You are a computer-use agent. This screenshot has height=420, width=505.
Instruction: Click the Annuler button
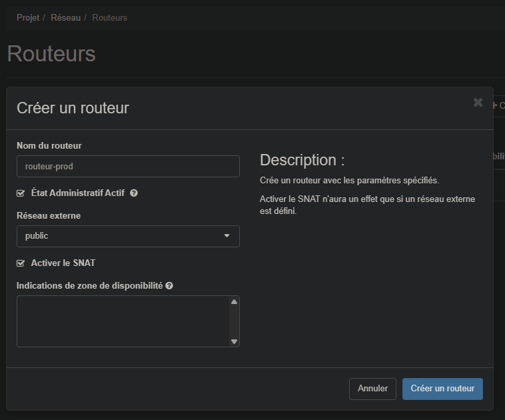[372, 389]
